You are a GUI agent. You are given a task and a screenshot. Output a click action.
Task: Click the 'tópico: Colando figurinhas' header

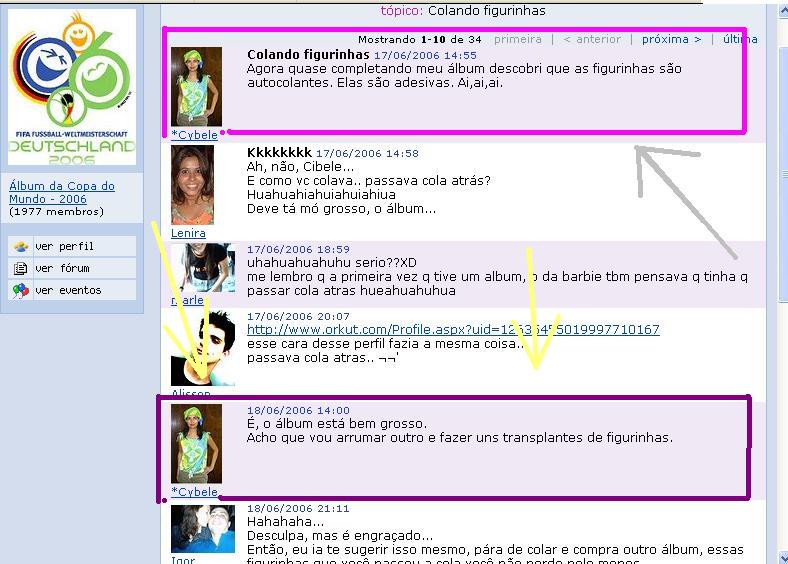463,11
